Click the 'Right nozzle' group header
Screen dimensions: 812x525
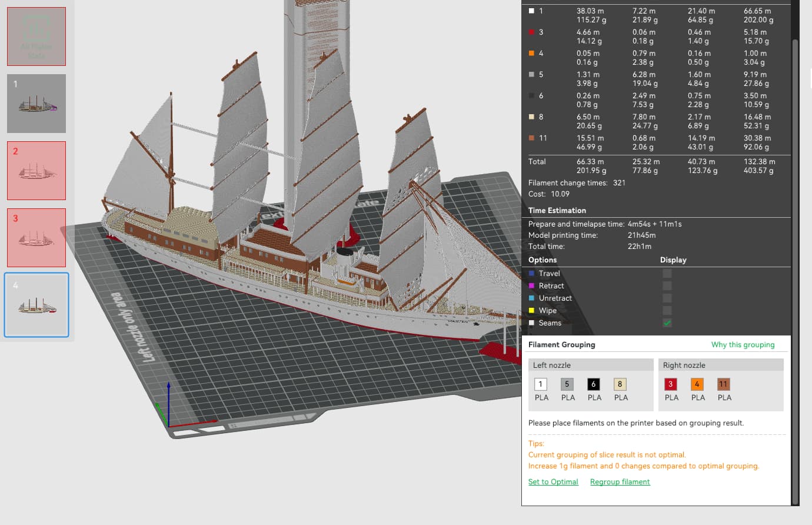[x=721, y=365]
